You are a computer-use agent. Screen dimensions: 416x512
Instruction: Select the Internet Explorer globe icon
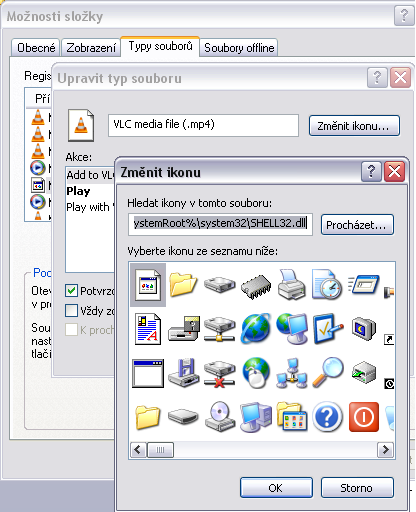(x=256, y=328)
